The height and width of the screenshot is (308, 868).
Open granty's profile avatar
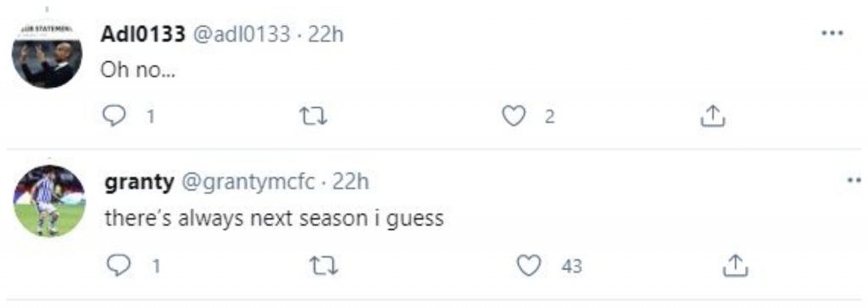pyautogui.click(x=49, y=200)
